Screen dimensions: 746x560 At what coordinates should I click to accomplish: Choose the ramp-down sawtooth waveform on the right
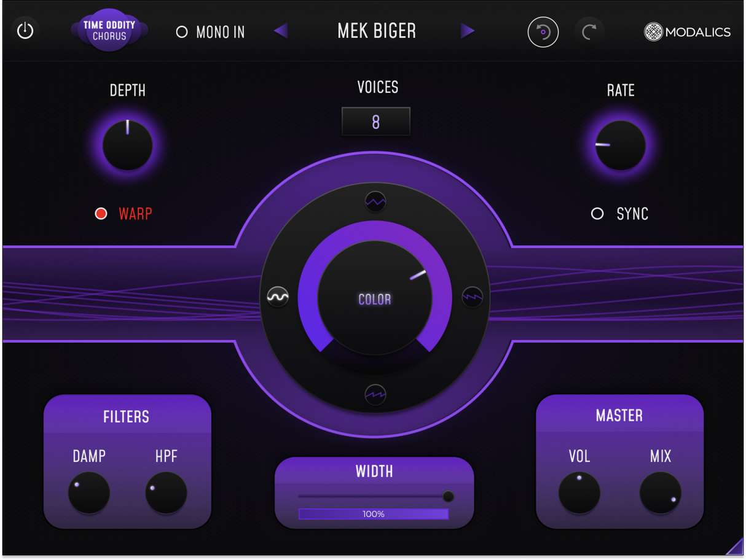473,297
